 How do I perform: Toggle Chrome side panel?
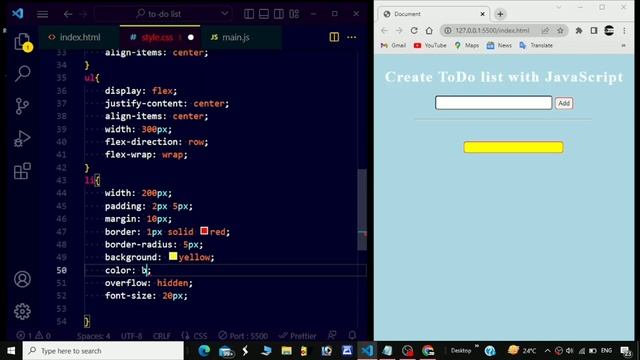click(594, 31)
